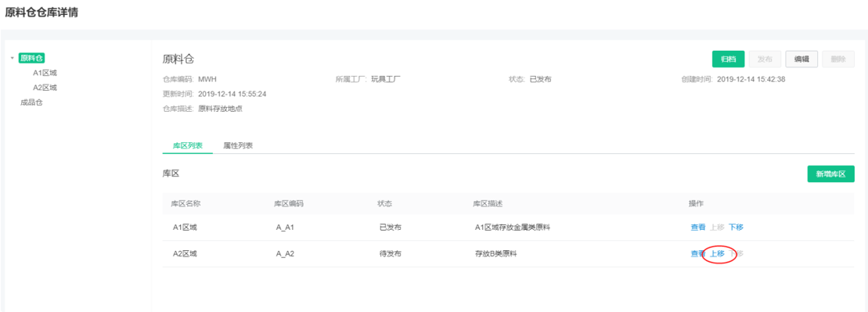
Task: Click 下移 link for A1区域 row
Action: [x=736, y=227]
